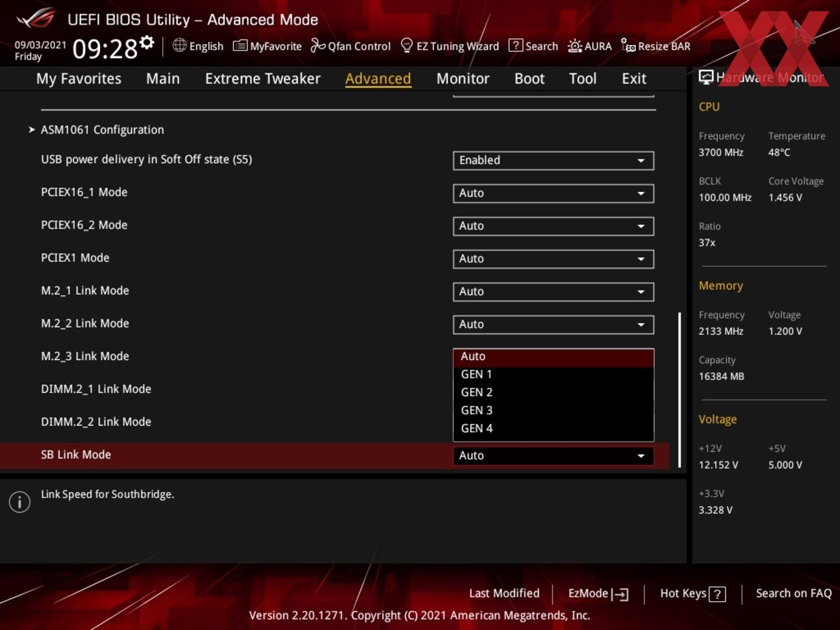Select the DIMM.2_2 Link Mode row
The width and height of the screenshot is (840, 630).
click(x=96, y=422)
